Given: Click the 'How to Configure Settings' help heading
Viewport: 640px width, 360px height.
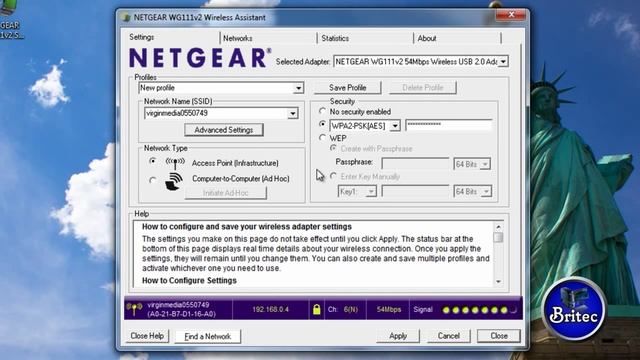Looking at the screenshot, I should (x=189, y=280).
